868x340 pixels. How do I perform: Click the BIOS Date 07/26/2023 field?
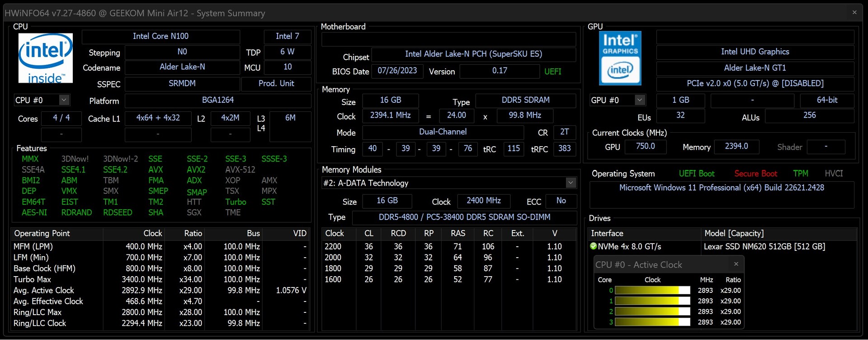397,71
